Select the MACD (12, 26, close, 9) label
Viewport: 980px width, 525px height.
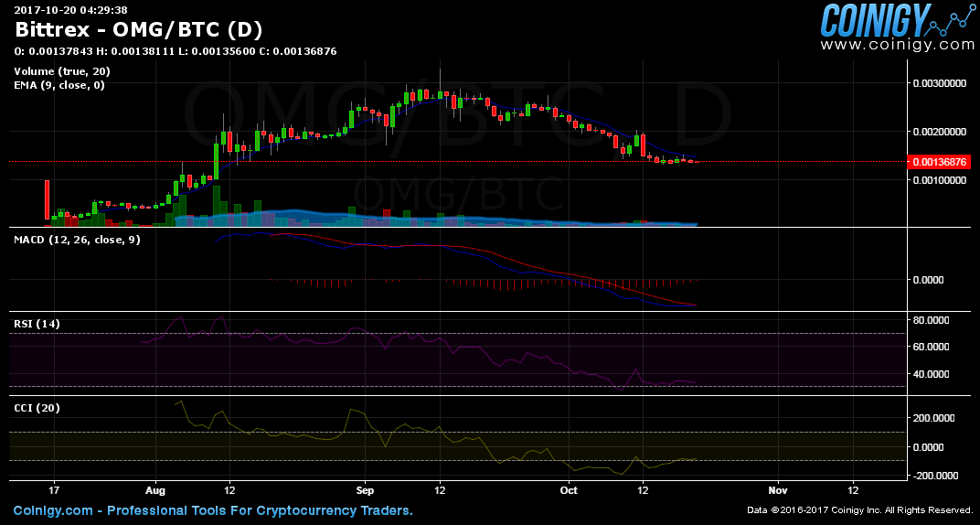77,239
